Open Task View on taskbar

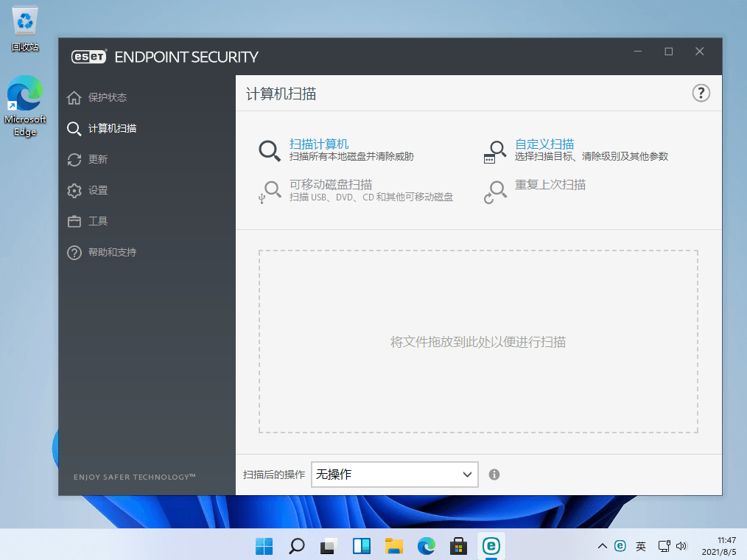click(x=329, y=546)
